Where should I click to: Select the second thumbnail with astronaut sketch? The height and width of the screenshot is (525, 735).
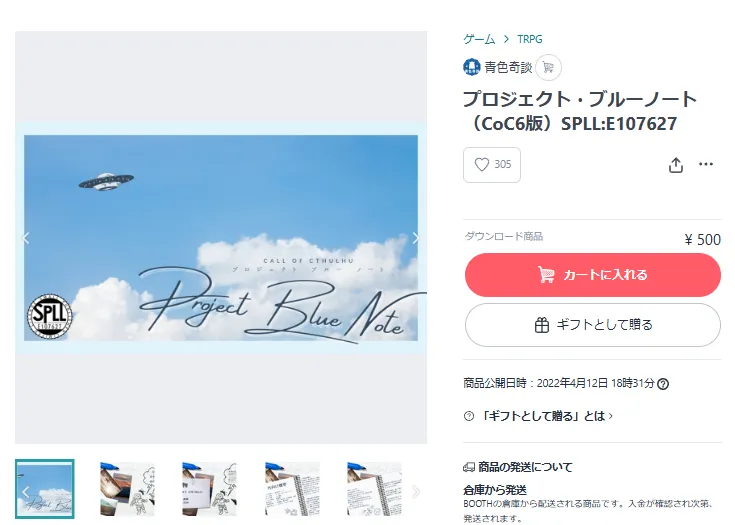click(128, 489)
